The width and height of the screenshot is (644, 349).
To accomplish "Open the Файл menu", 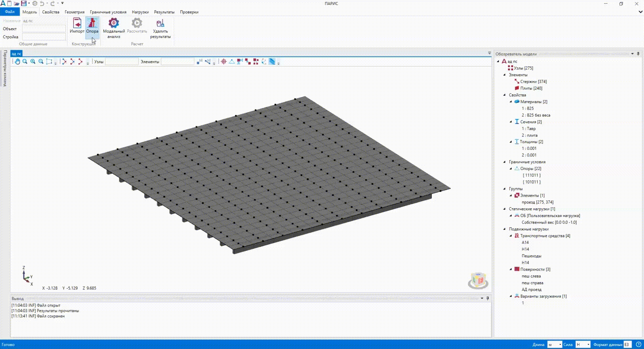I will coord(9,12).
